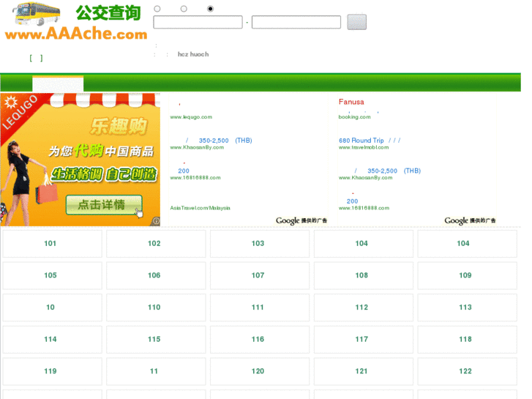Click the green square-bracket link under the logo
This screenshot has height=399, width=532.
[36, 58]
